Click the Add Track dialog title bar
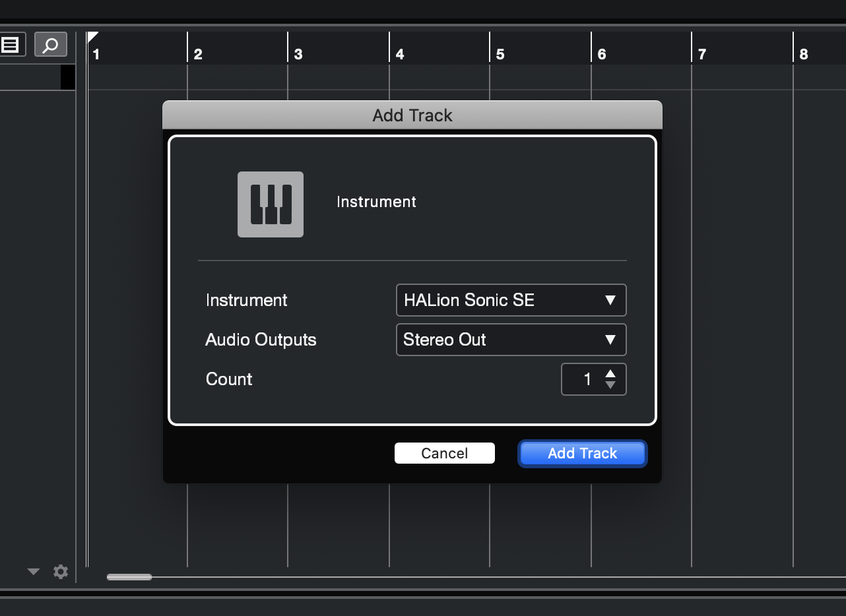846x616 pixels. pos(412,115)
